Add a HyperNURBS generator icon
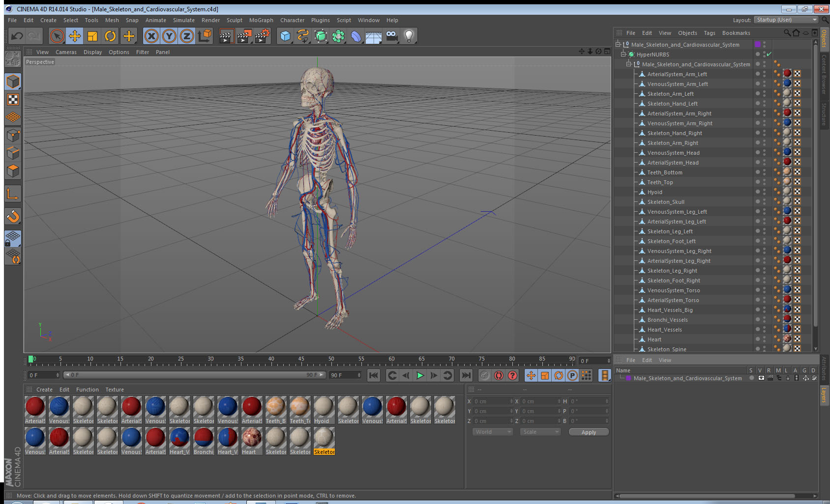 [x=321, y=36]
